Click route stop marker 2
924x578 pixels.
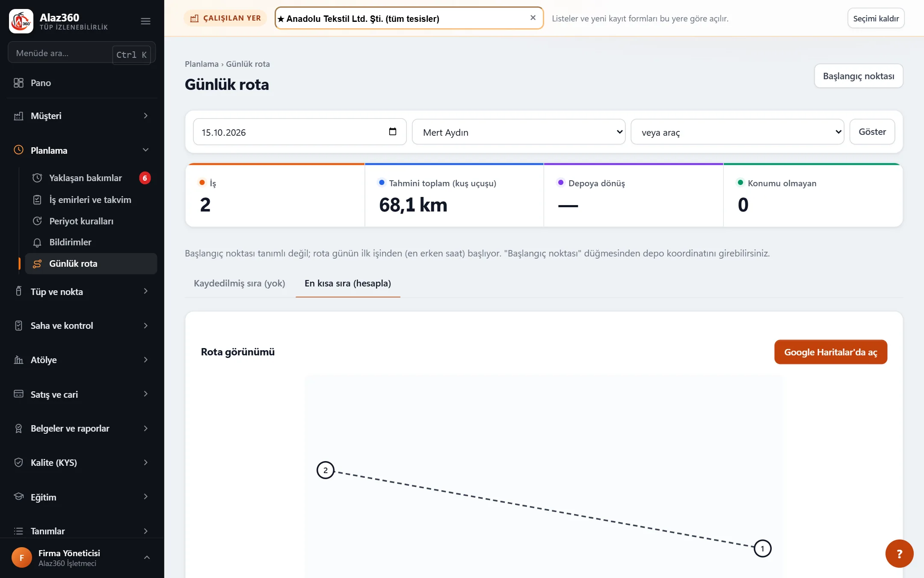click(326, 471)
